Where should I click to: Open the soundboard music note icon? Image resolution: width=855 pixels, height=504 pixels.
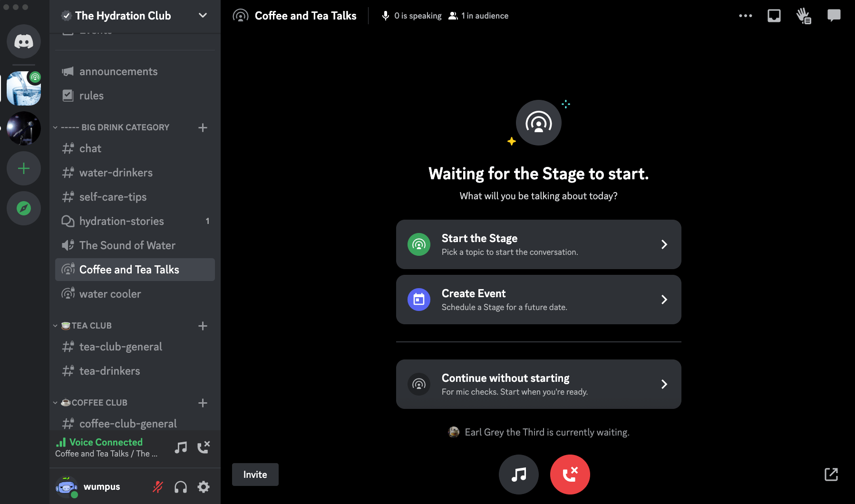(x=518, y=474)
